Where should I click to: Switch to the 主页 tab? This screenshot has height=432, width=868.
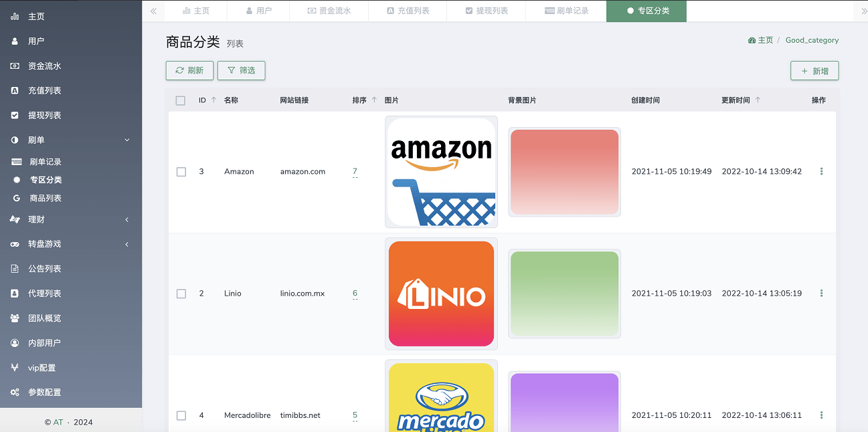point(196,11)
